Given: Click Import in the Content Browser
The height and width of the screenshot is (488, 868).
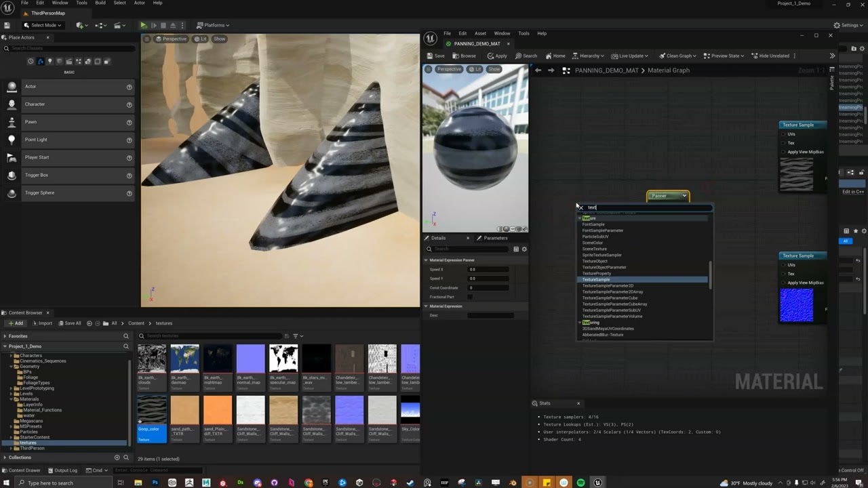Looking at the screenshot, I should coord(41,323).
